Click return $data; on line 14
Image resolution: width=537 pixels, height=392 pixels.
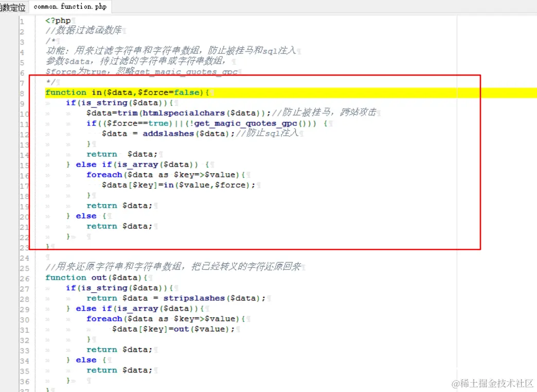tap(121, 154)
